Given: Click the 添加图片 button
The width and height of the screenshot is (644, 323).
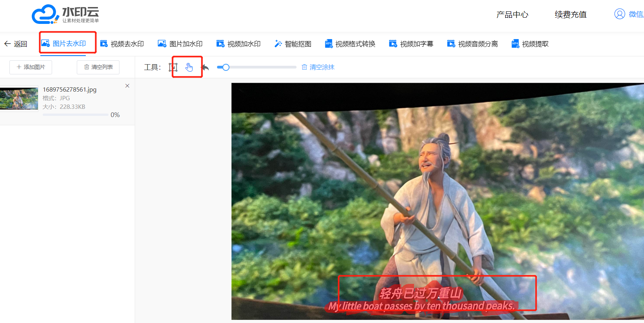Looking at the screenshot, I should [31, 67].
